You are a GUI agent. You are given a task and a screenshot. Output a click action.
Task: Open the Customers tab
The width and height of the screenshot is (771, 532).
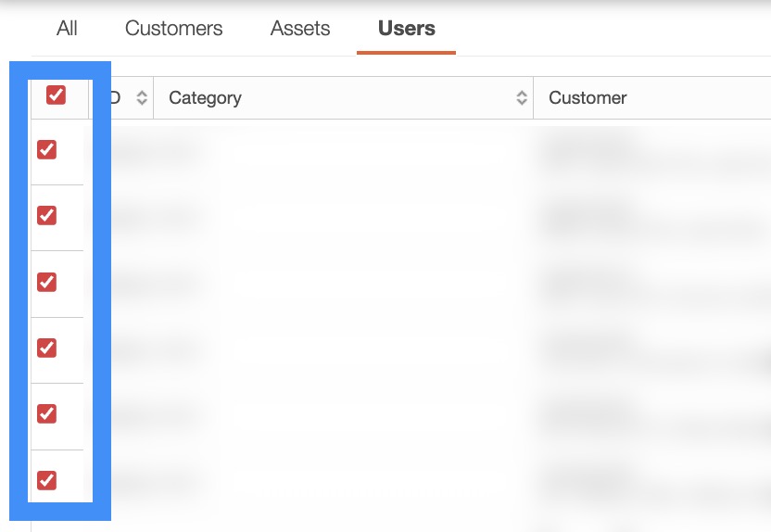(x=173, y=29)
